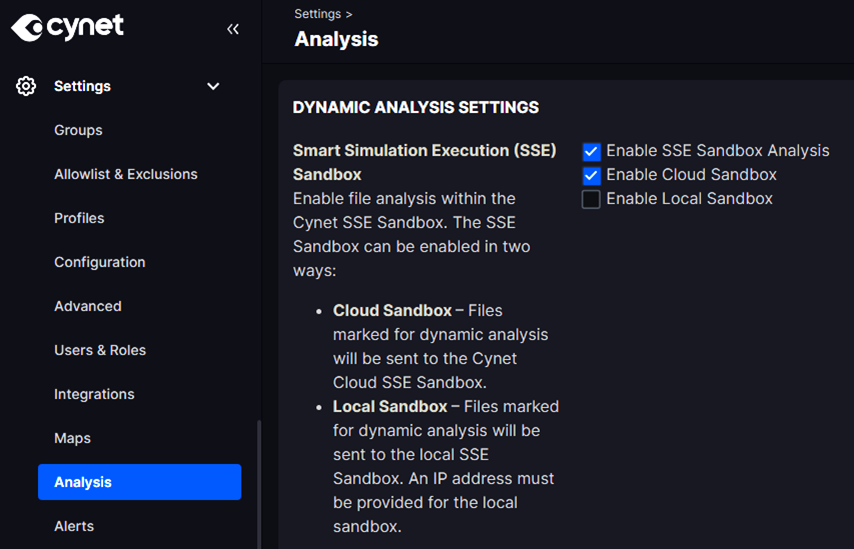This screenshot has height=549, width=854.
Task: Click the sidebar vertical scrollbar
Action: tap(259, 480)
